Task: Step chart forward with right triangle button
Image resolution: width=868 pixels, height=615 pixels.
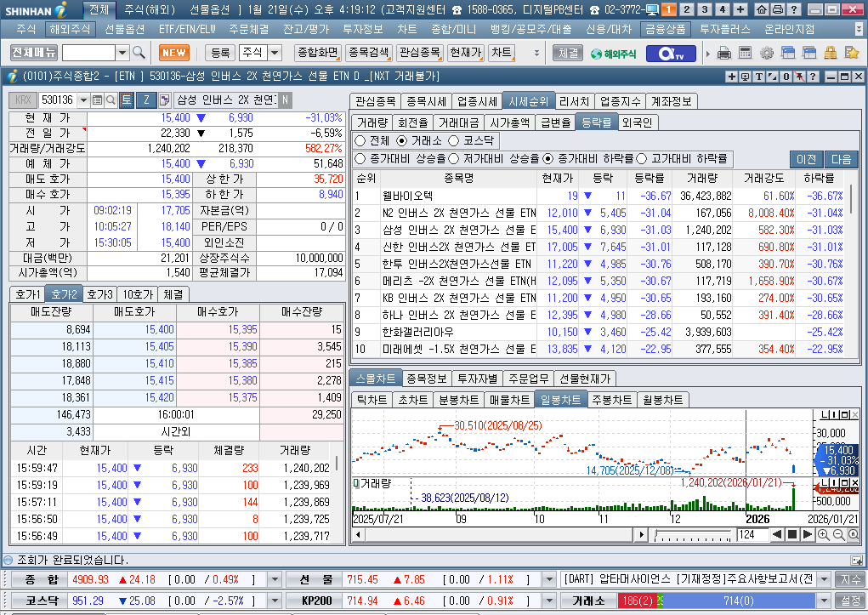Action: click(x=808, y=535)
